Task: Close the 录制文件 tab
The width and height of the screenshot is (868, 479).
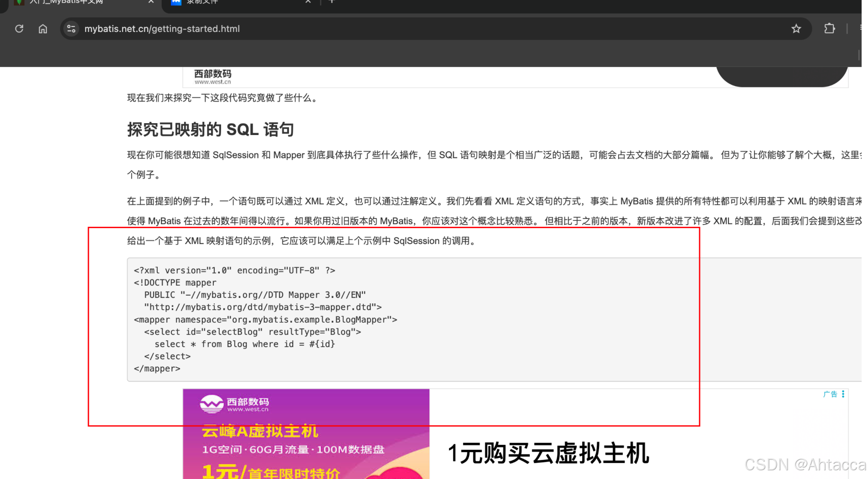Action: (308, 2)
